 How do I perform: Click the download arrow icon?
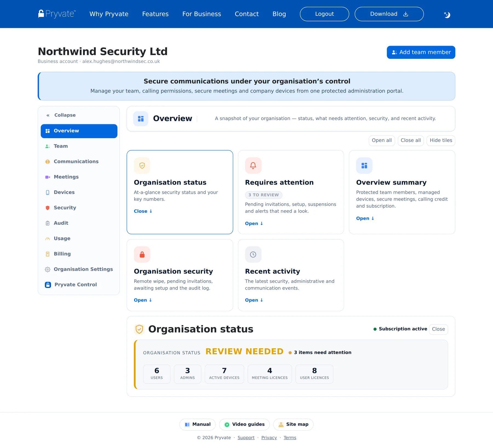coord(406,14)
